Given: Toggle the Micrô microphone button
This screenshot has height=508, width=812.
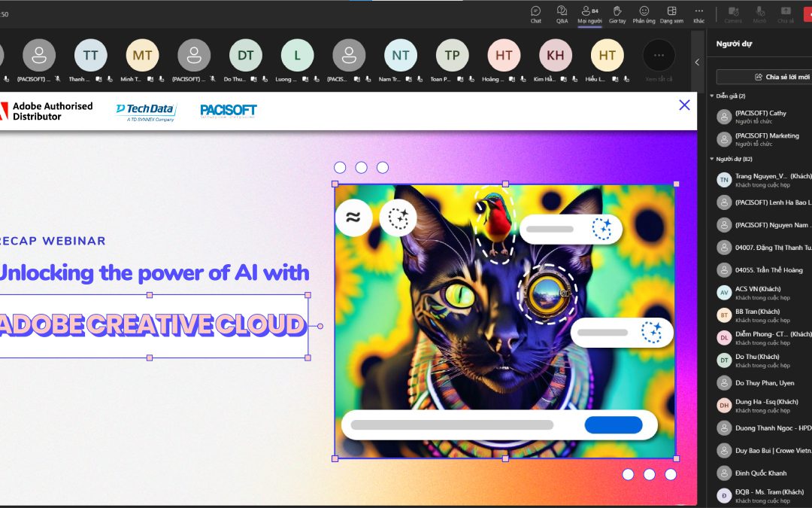Looking at the screenshot, I should pyautogui.click(x=759, y=14).
